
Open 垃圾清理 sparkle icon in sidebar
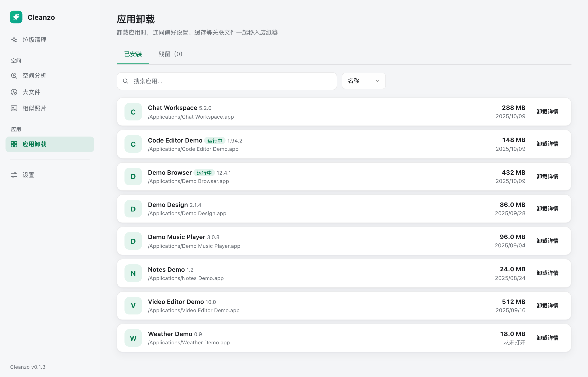[14, 40]
